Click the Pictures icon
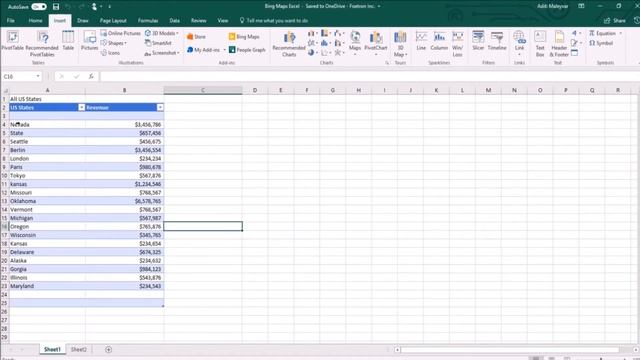Screen dimensions: 640x360 pyautogui.click(x=89, y=41)
